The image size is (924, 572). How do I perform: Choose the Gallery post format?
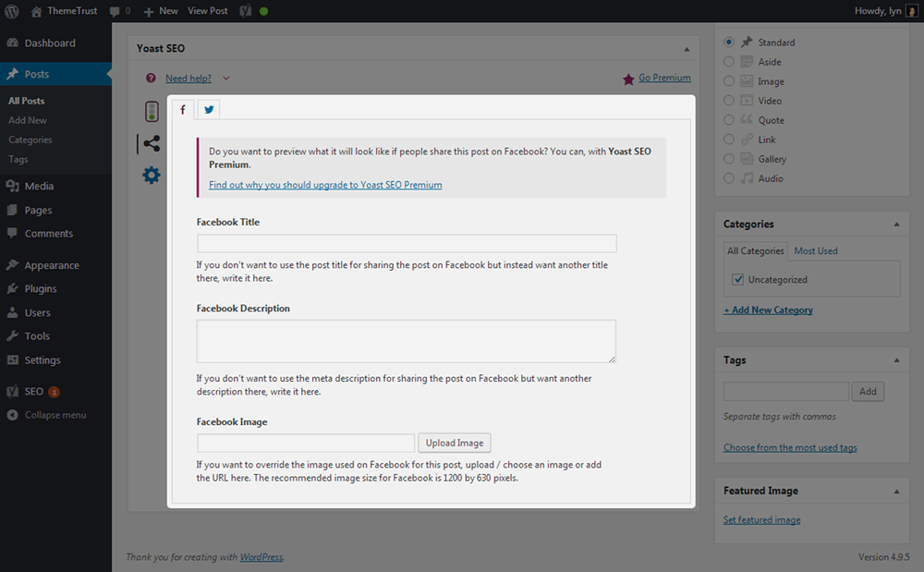(729, 159)
